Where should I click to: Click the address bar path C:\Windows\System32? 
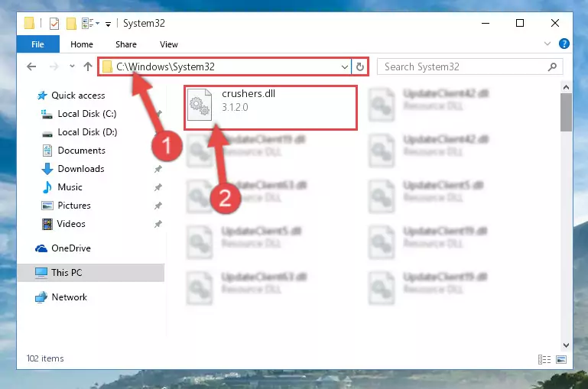(165, 66)
